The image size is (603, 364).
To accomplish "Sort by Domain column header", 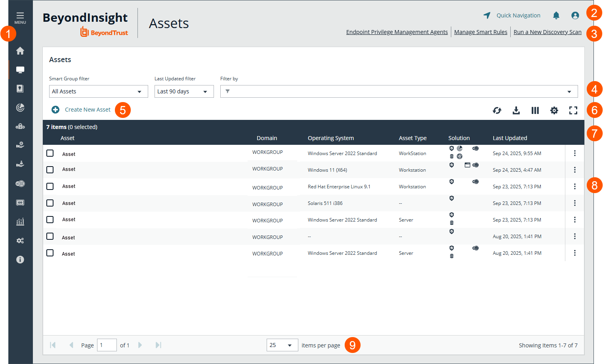I will click(267, 138).
